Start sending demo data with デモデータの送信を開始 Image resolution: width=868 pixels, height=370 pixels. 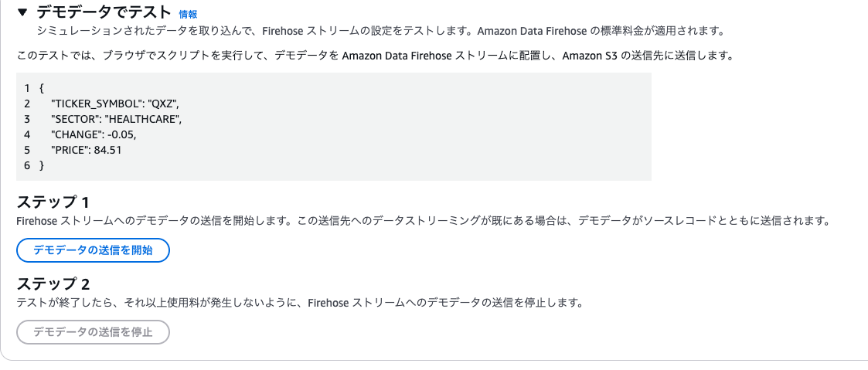point(93,250)
